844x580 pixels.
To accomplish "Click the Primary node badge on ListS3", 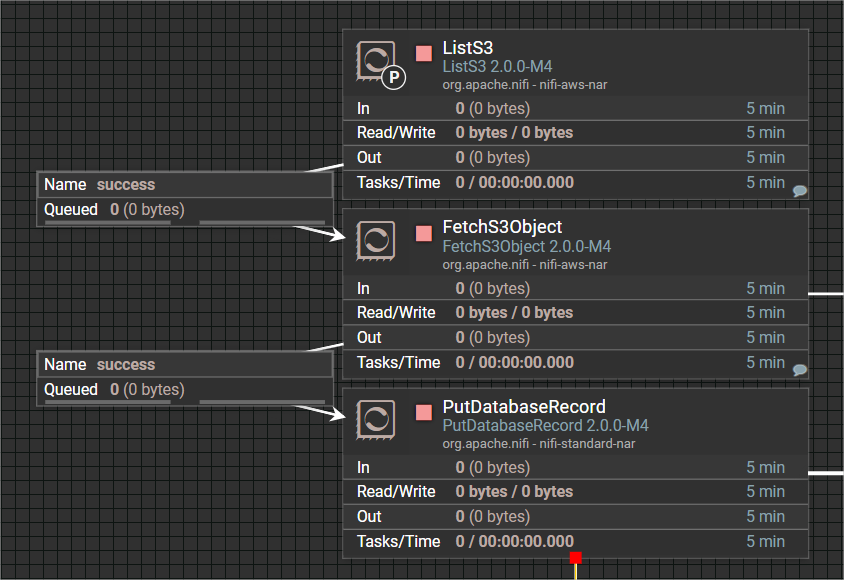I will (394, 75).
